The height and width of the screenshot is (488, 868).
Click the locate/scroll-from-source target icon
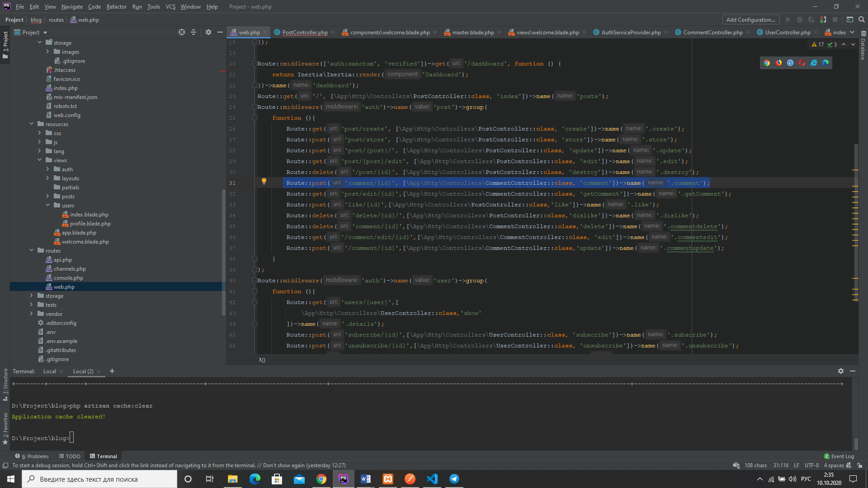182,32
